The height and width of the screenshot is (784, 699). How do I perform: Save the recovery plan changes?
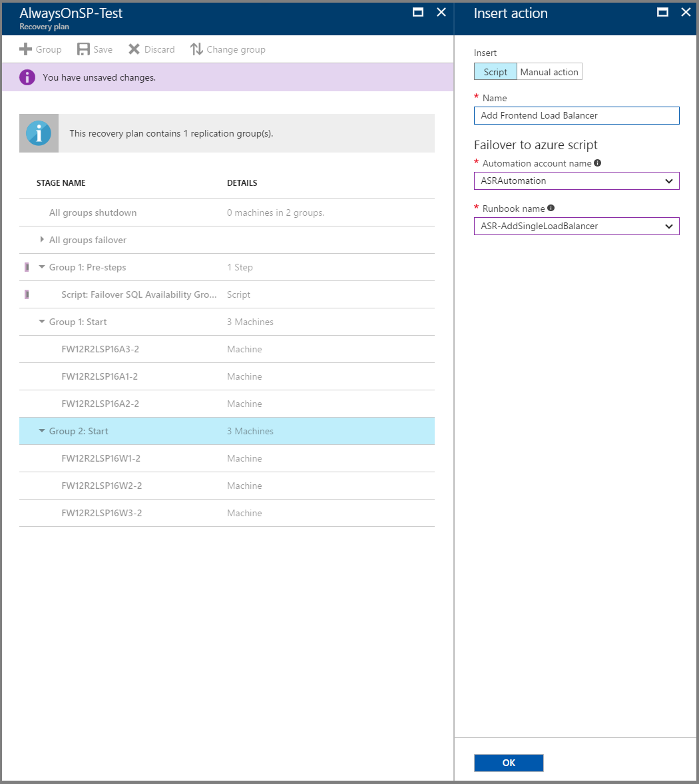pos(83,49)
